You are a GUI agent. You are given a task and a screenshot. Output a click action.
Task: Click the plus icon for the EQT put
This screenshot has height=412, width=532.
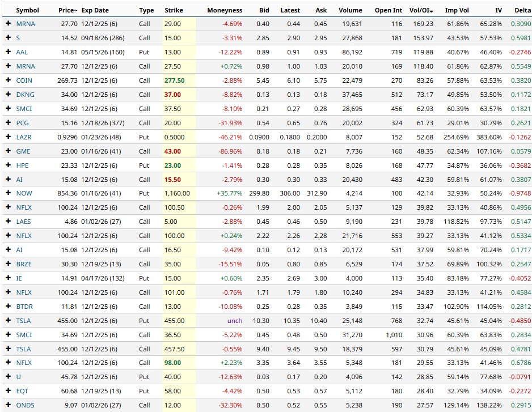[7, 391]
